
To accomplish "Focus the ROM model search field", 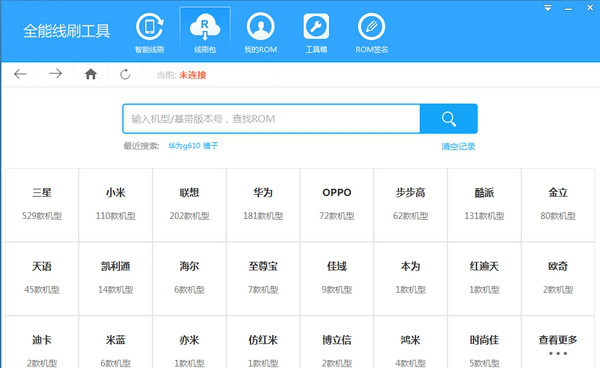I will pos(271,119).
